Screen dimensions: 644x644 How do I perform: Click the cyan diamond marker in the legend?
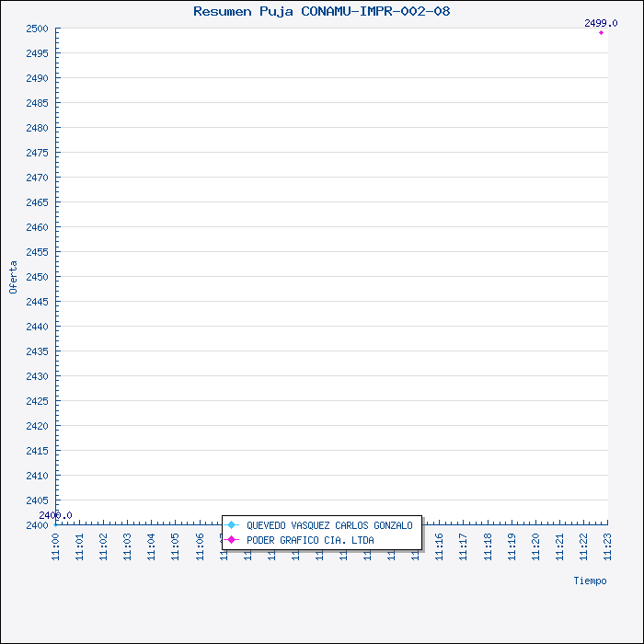click(x=232, y=525)
